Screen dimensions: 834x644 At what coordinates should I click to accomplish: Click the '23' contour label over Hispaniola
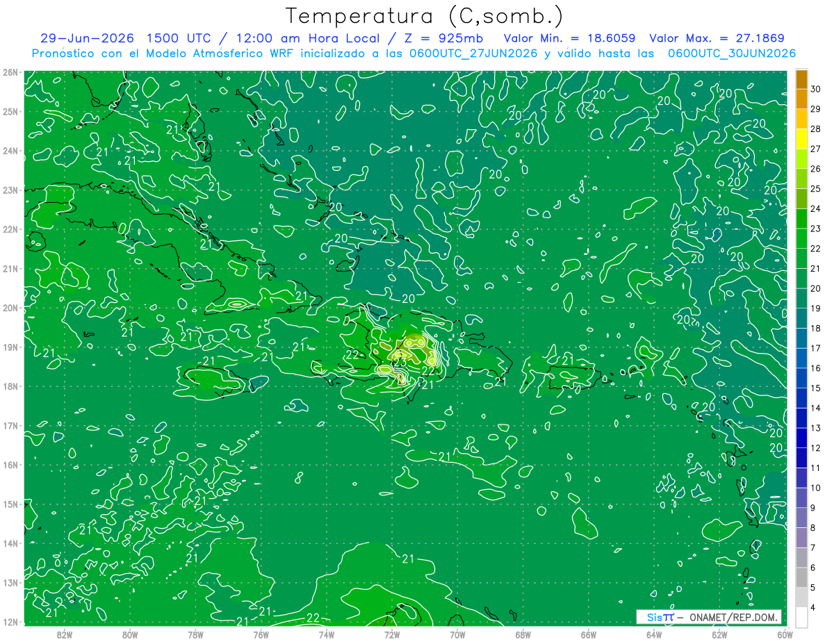[400, 362]
